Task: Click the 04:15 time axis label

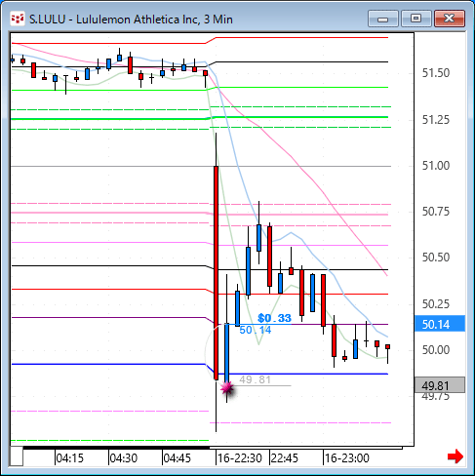Action: 69,458
